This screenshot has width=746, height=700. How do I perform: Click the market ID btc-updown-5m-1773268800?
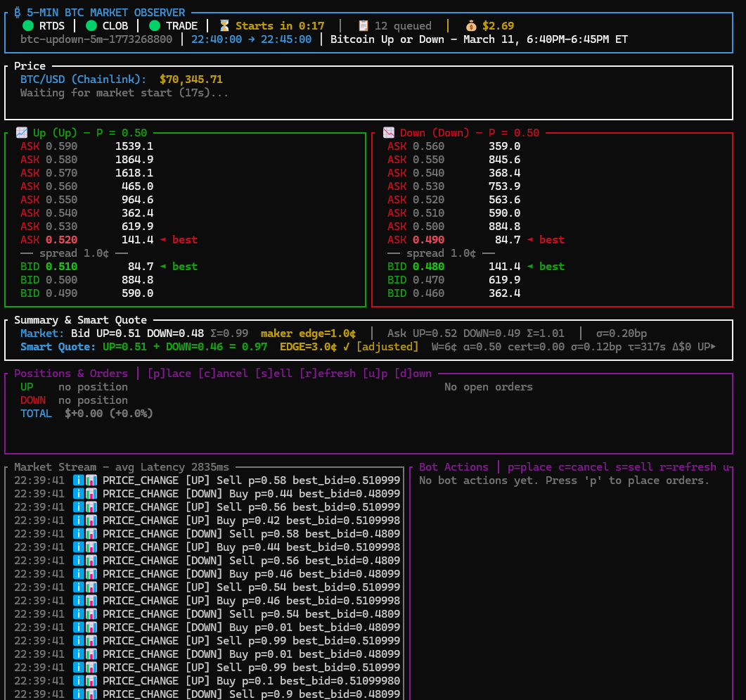tap(96, 39)
